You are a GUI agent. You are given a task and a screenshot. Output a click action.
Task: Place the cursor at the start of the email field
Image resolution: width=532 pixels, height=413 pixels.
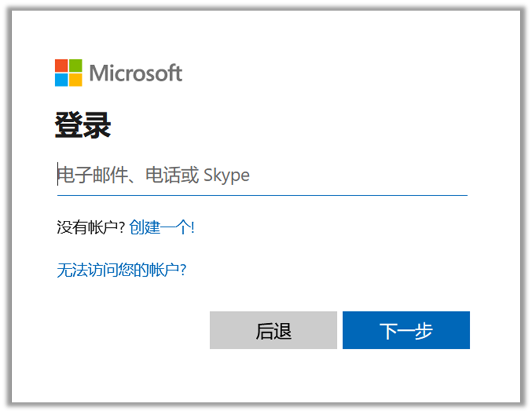tap(58, 175)
